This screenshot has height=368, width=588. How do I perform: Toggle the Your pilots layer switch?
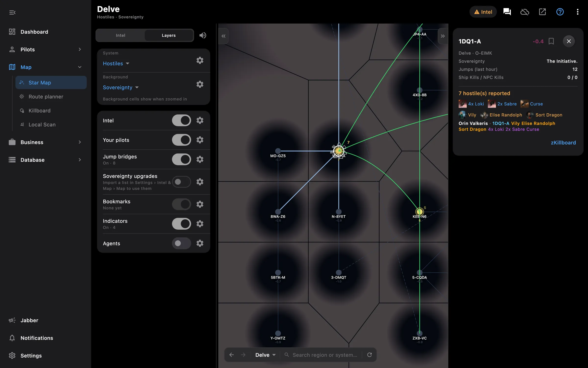point(181,140)
